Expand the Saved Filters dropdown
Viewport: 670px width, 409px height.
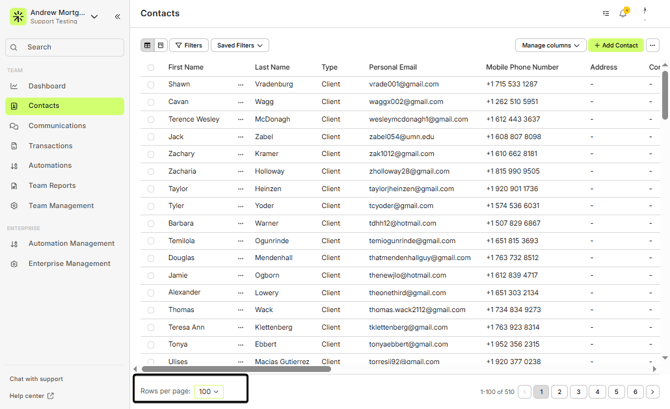pos(240,45)
